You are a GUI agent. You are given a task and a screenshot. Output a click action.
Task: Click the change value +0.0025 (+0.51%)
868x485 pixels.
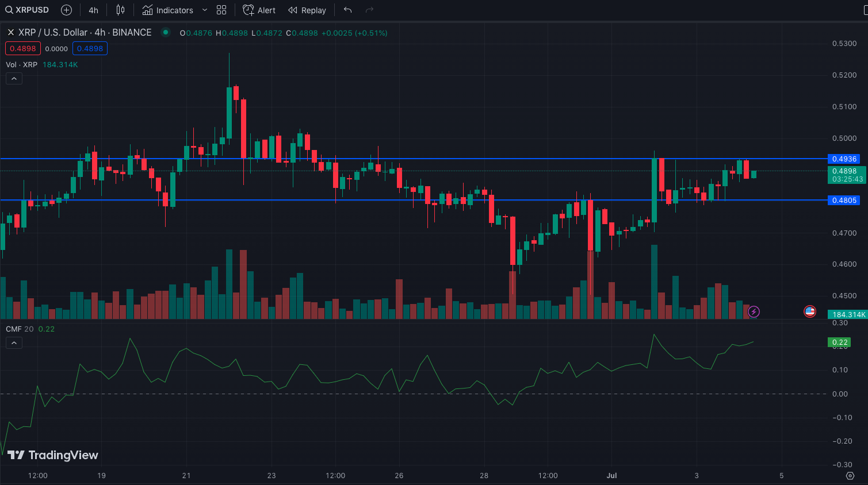click(x=354, y=33)
